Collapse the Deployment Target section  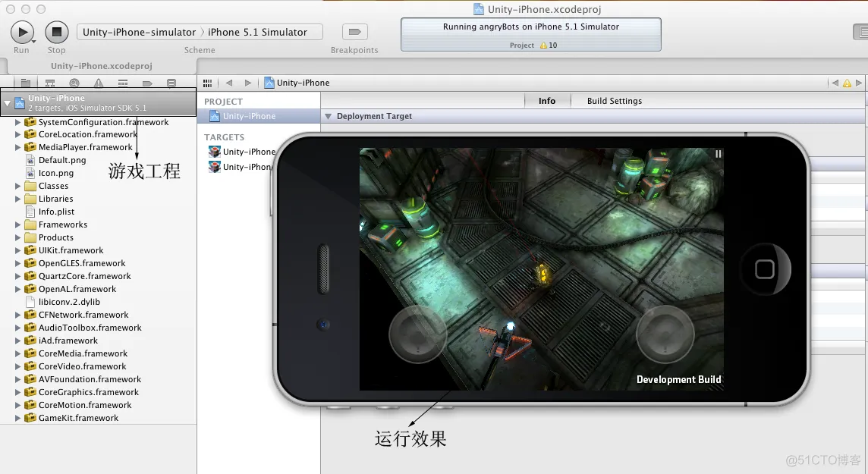[x=328, y=117]
